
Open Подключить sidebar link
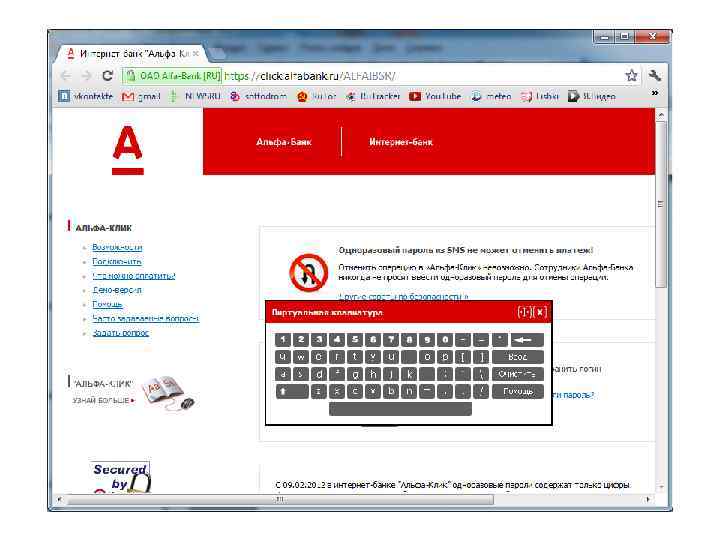[117, 261]
